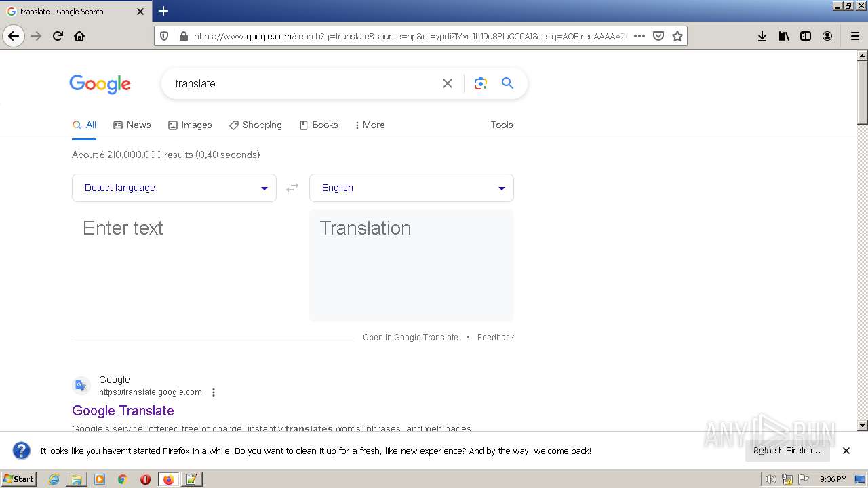Image resolution: width=868 pixels, height=488 pixels.
Task: Send Feedback on translate widget
Action: coord(496,338)
